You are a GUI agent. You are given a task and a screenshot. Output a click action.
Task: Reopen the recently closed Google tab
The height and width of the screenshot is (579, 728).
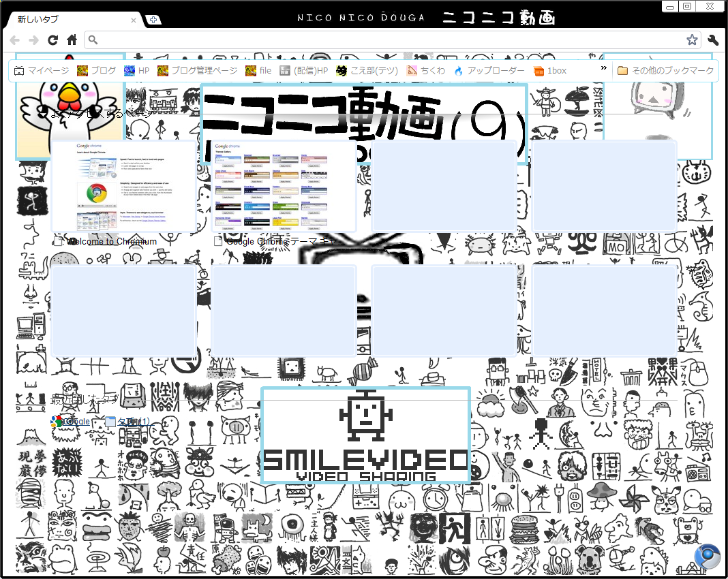tap(71, 421)
